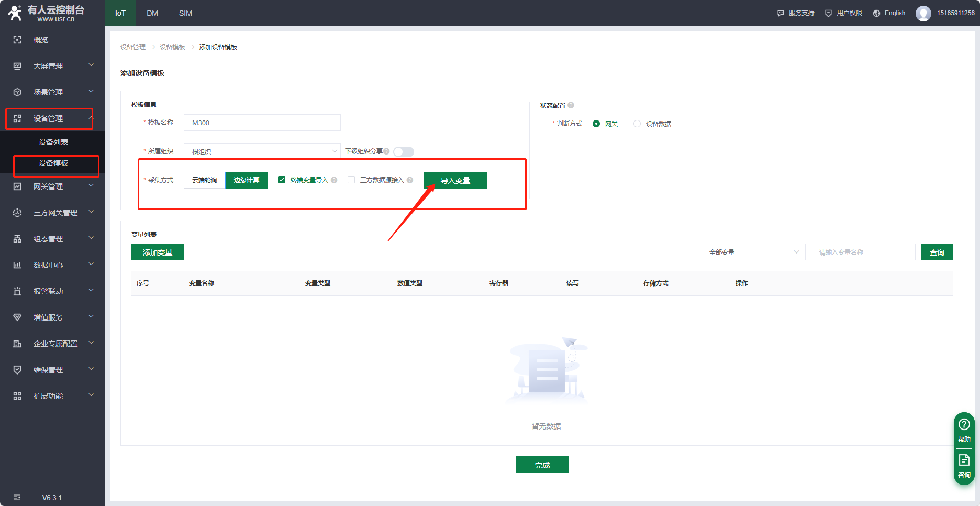
Task: Click the 数据中心 chart icon
Action: pos(17,265)
